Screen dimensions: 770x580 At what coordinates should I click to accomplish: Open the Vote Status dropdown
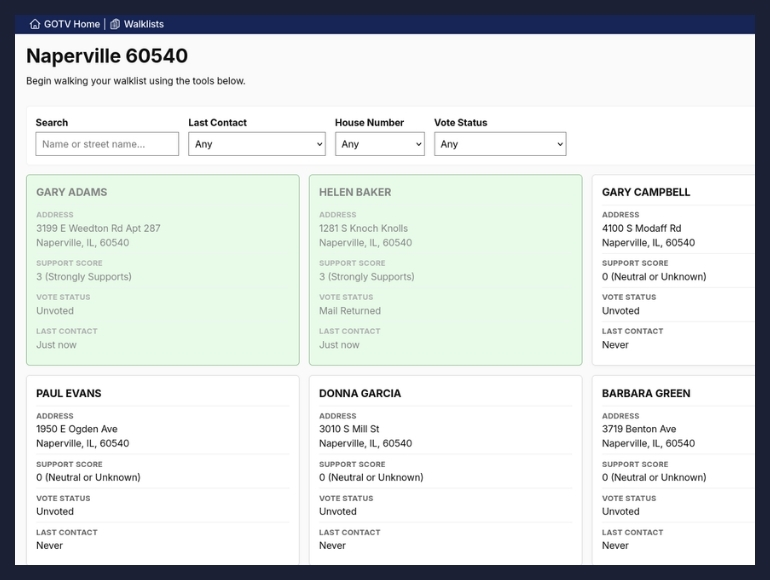pos(500,144)
